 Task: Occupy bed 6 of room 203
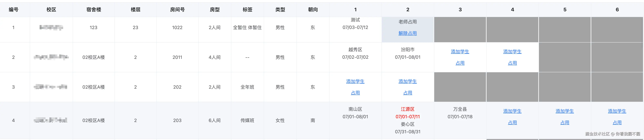click(x=617, y=122)
